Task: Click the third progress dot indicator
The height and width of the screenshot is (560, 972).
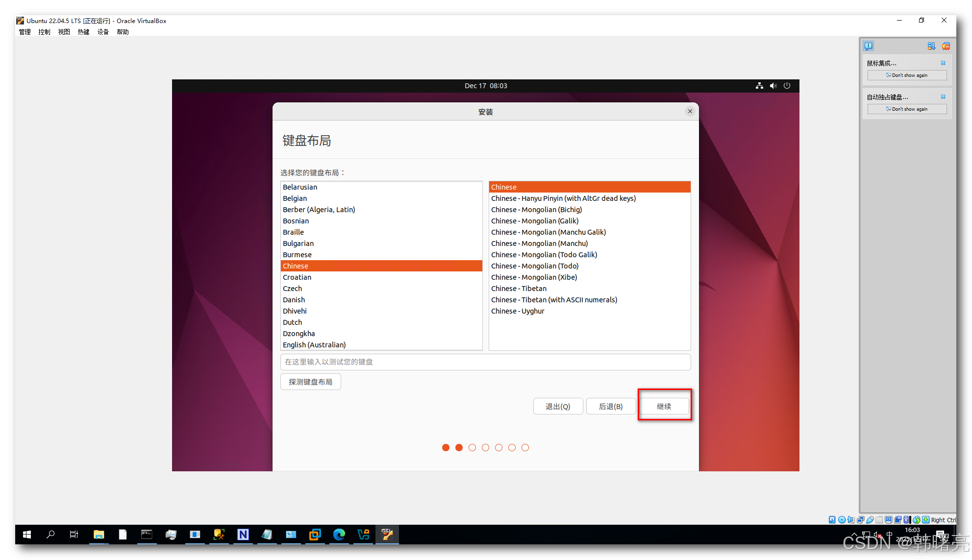Action: [x=472, y=447]
